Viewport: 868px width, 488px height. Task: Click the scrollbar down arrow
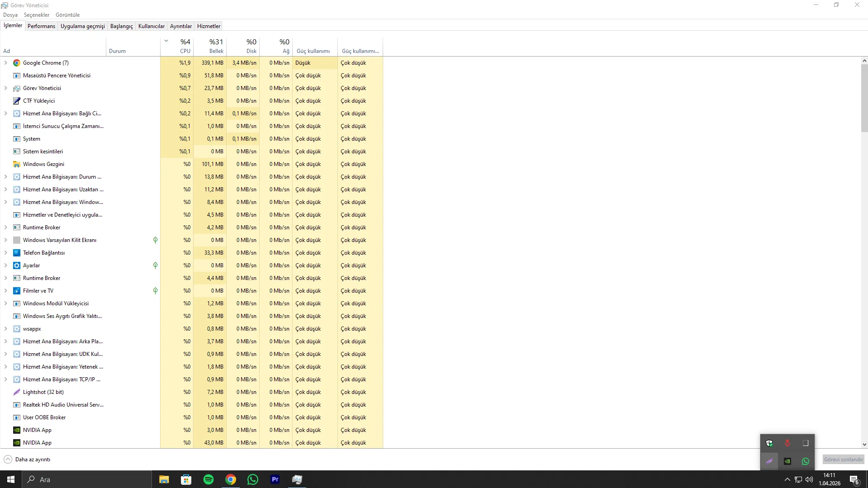(864, 445)
